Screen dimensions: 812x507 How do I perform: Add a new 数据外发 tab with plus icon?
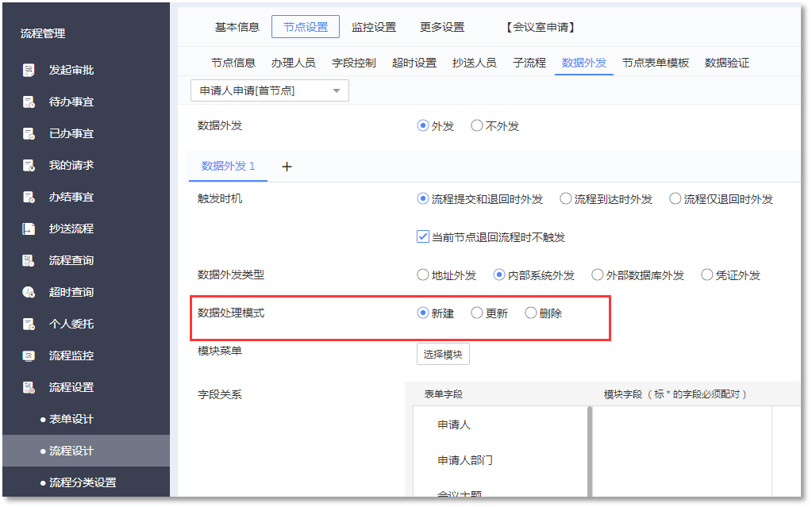pyautogui.click(x=287, y=167)
